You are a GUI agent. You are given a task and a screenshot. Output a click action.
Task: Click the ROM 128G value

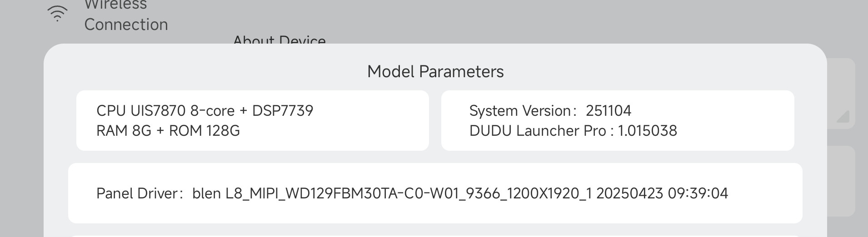point(204,131)
